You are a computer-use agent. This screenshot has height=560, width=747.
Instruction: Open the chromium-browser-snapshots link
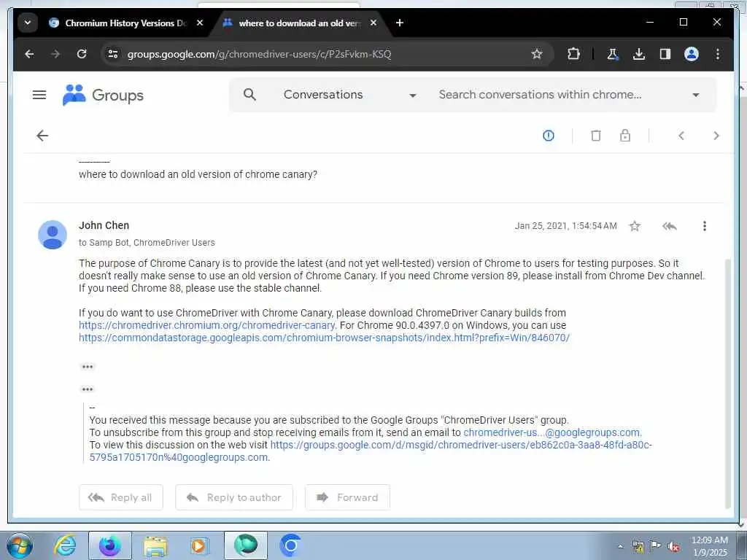325,338
